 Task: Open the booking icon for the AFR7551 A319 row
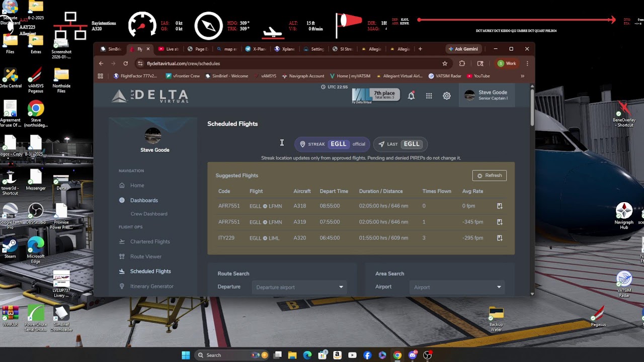pos(500,222)
